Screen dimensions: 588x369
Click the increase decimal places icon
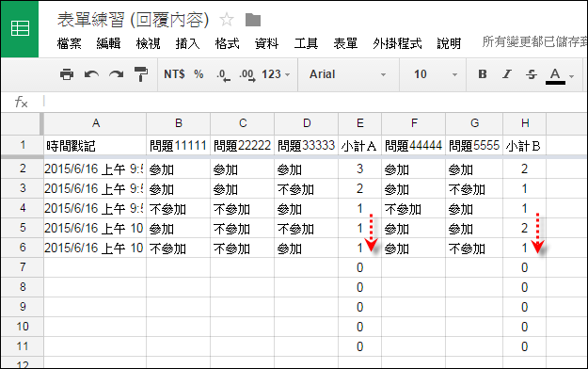247,74
